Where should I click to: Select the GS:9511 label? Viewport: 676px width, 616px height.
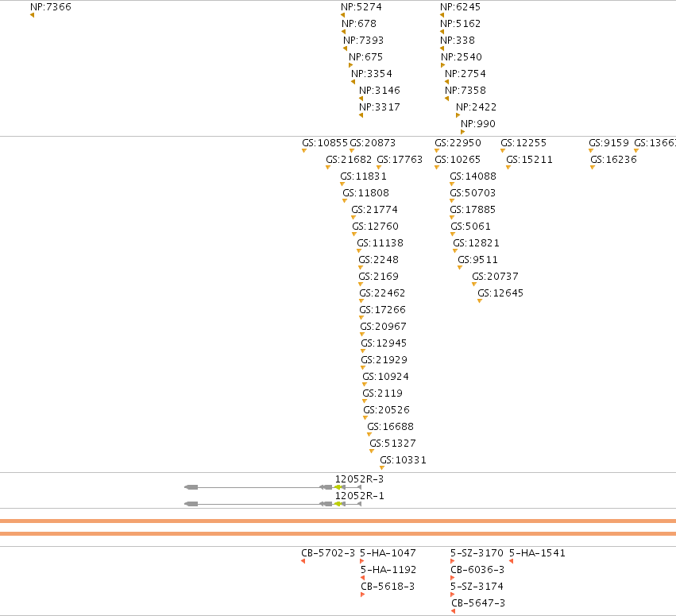477,260
